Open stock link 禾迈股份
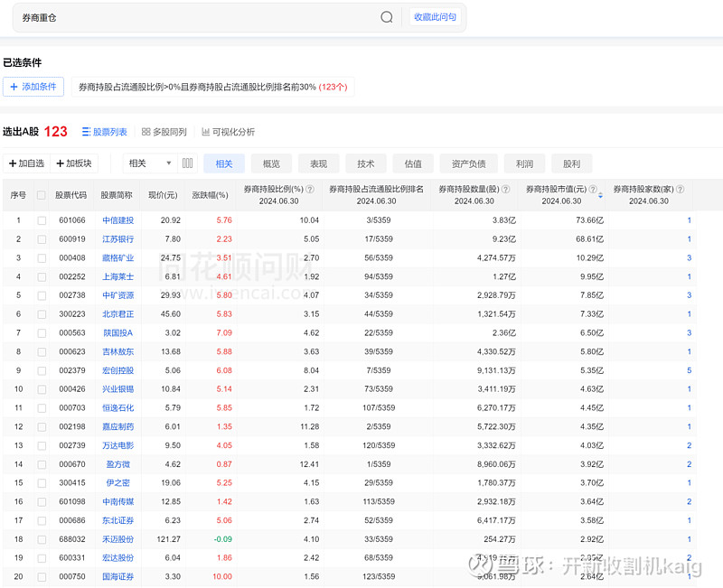This screenshot has width=723, height=588. 118,539
